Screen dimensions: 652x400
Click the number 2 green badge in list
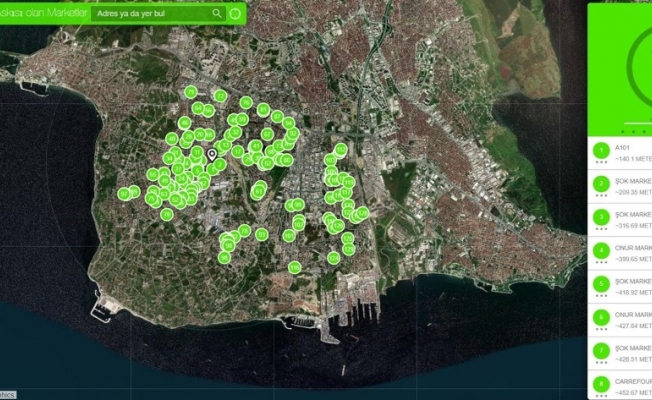point(601,184)
